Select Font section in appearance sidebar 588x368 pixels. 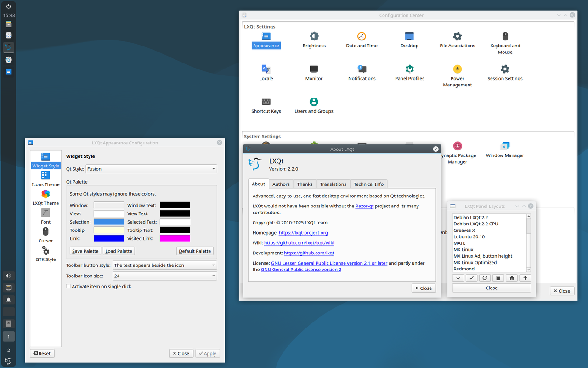point(45,216)
